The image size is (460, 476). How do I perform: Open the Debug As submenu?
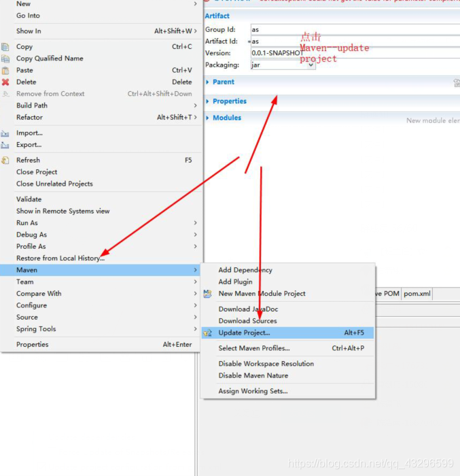[195, 235]
